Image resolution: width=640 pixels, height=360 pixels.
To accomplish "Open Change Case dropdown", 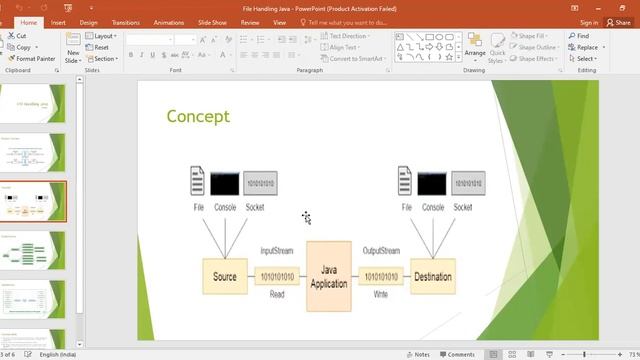I will pos(203,55).
